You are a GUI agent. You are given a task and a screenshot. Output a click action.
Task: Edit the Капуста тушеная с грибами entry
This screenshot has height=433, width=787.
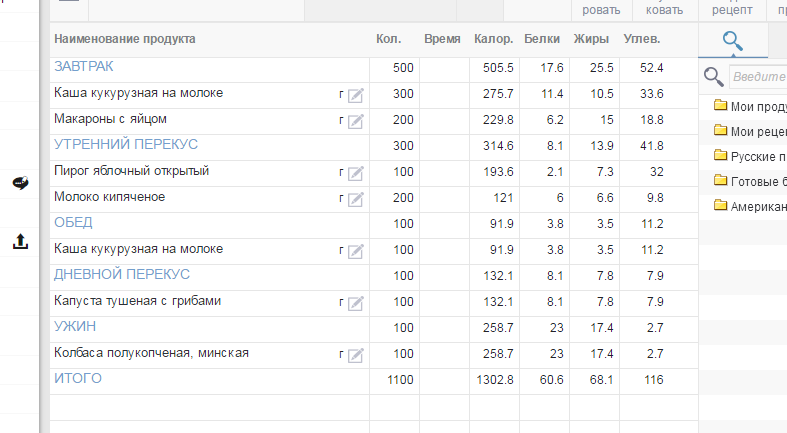[355, 303]
